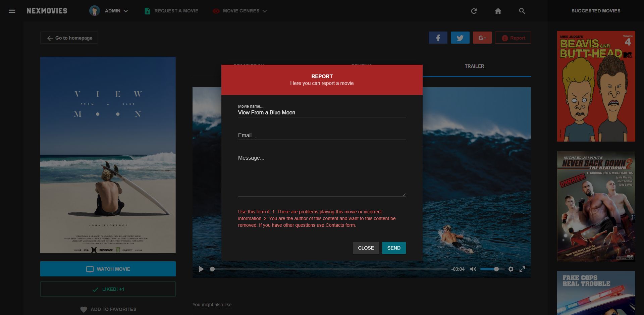Click the admin avatar picture
Image resolution: width=644 pixels, height=315 pixels.
(95, 11)
